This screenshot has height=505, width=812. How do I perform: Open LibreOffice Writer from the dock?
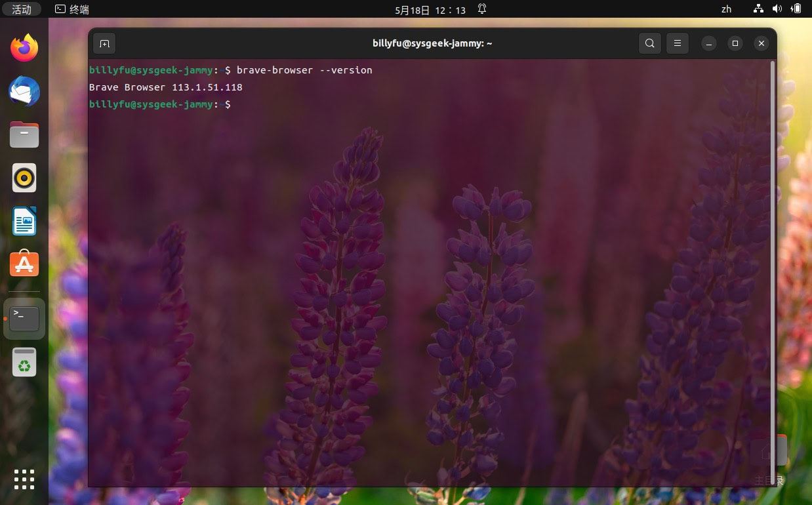click(x=24, y=221)
